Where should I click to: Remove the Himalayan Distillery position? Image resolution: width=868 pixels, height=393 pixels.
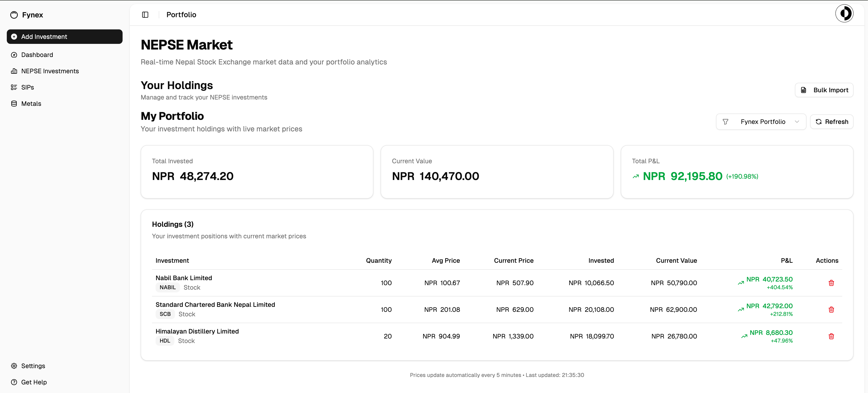[x=831, y=336]
